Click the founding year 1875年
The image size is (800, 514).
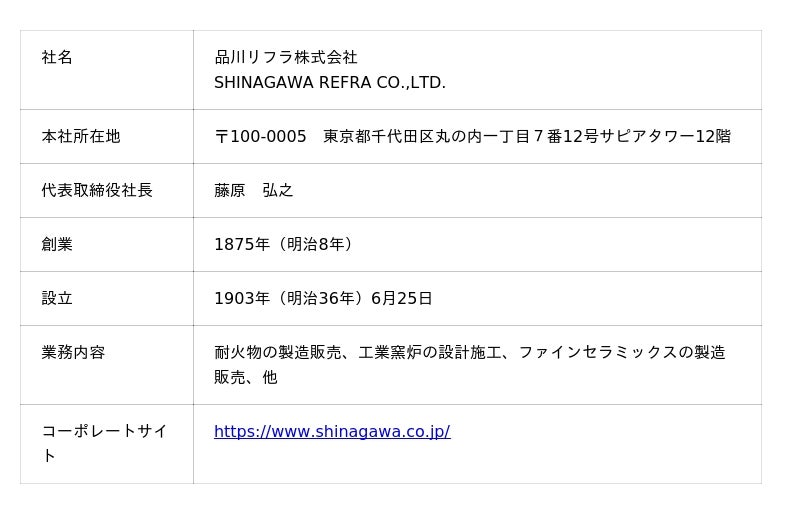pos(242,245)
